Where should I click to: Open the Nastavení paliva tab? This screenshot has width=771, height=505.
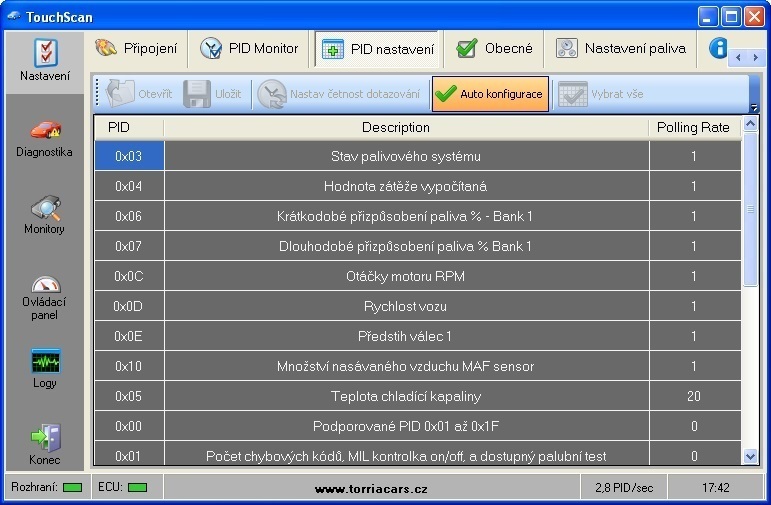point(621,49)
